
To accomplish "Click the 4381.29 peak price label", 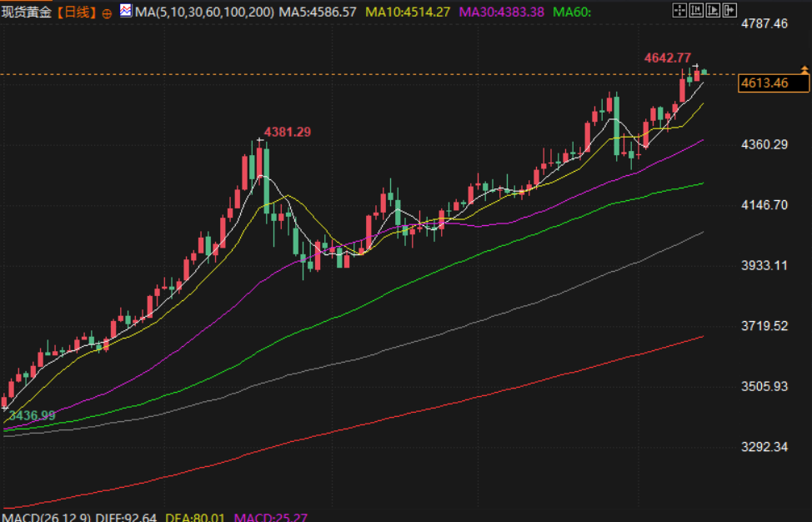I will (288, 132).
